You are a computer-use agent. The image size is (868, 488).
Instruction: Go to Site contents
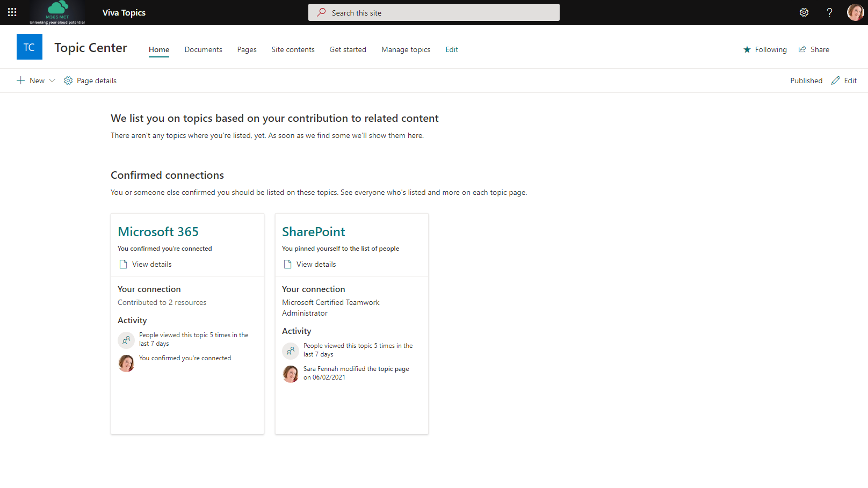click(293, 49)
